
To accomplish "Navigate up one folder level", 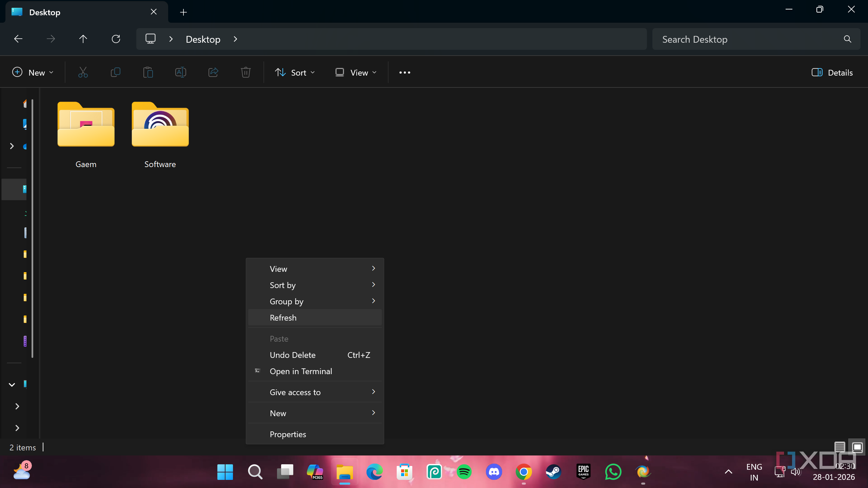I will [x=83, y=39].
